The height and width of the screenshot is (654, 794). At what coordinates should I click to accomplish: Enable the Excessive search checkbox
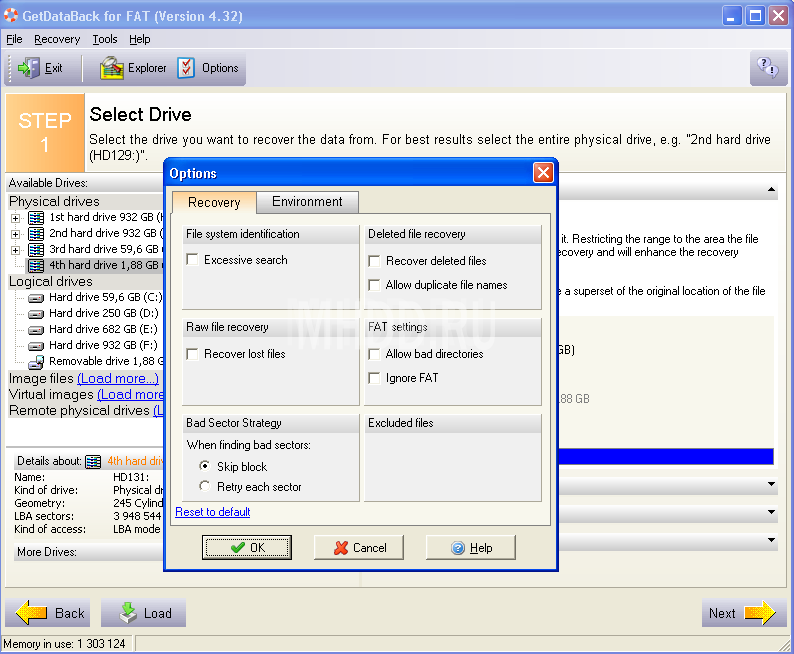click(x=192, y=260)
